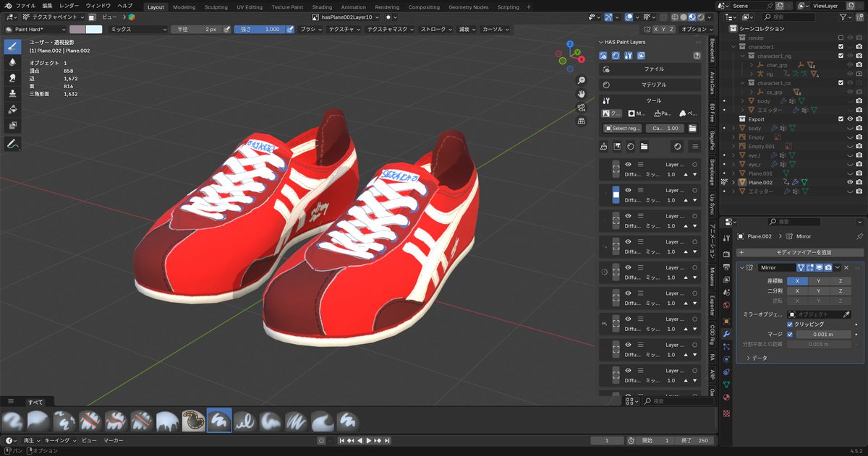The height and width of the screenshot is (456, 868).
Task: Adjust the brush Strength slider
Action: click(260, 30)
